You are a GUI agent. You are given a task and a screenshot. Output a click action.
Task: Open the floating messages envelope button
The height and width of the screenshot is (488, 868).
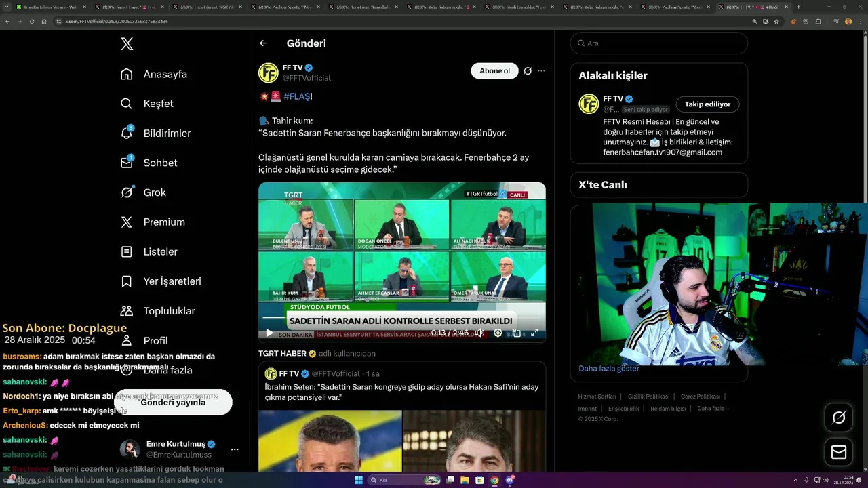839,452
